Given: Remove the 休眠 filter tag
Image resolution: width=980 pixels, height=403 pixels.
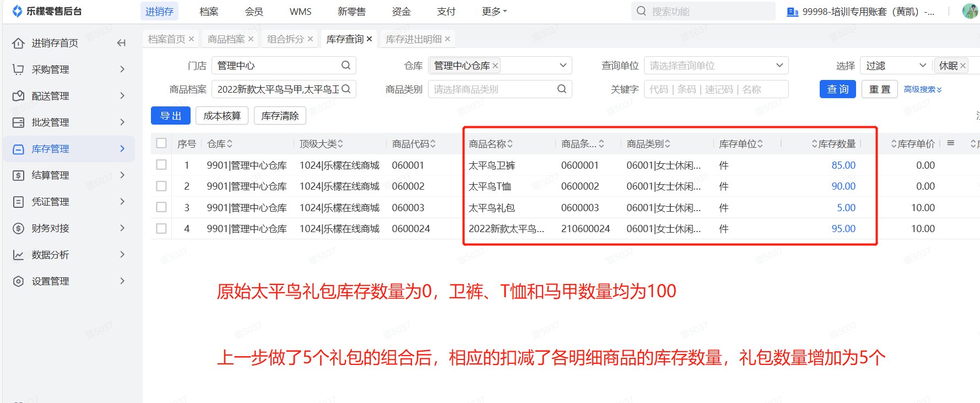Looking at the screenshot, I should tap(963, 66).
